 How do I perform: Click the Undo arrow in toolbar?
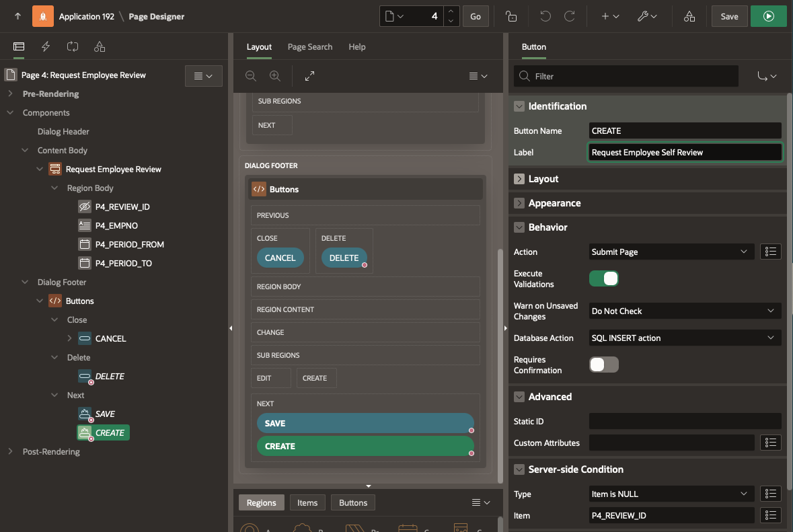click(545, 17)
